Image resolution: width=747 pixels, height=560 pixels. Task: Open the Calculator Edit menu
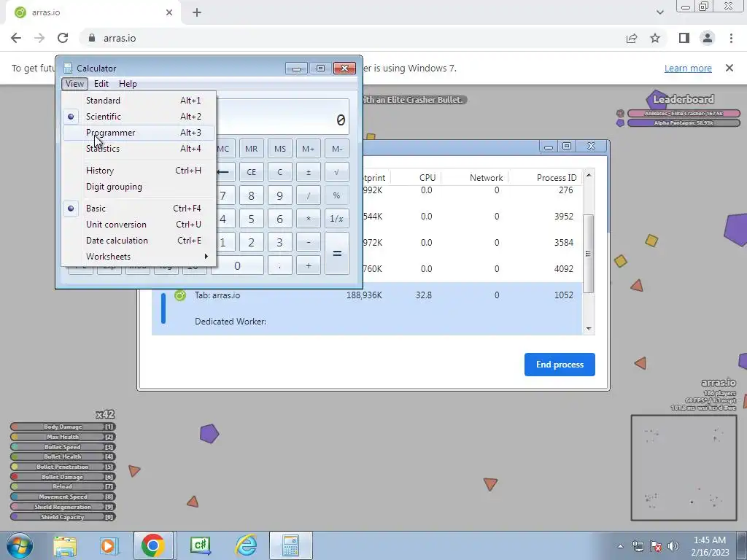tap(101, 84)
